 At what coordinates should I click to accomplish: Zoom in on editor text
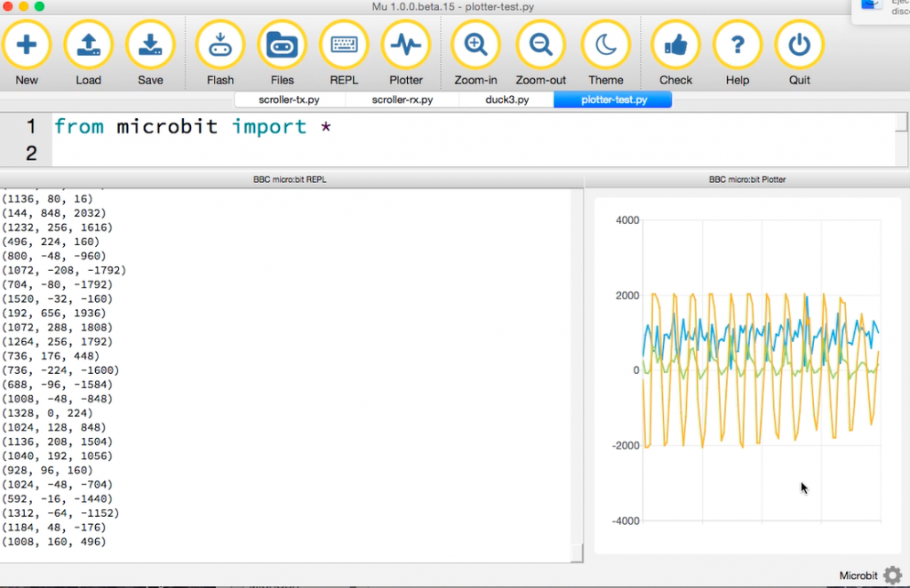(475, 45)
